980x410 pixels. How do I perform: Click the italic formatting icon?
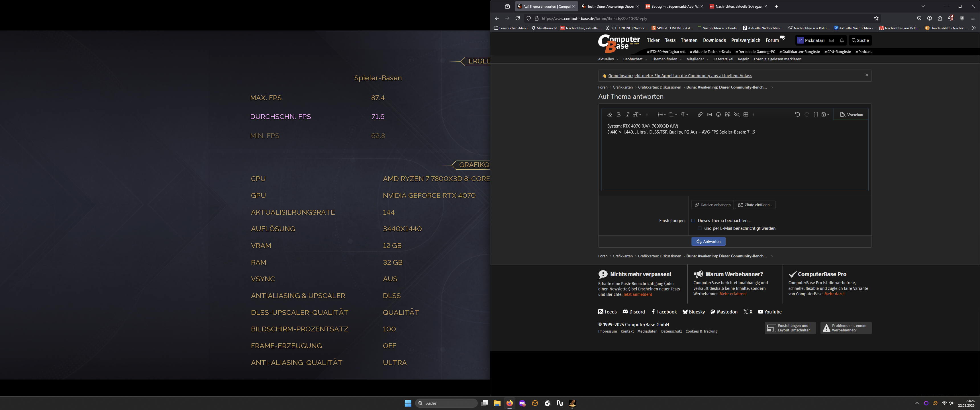(627, 114)
